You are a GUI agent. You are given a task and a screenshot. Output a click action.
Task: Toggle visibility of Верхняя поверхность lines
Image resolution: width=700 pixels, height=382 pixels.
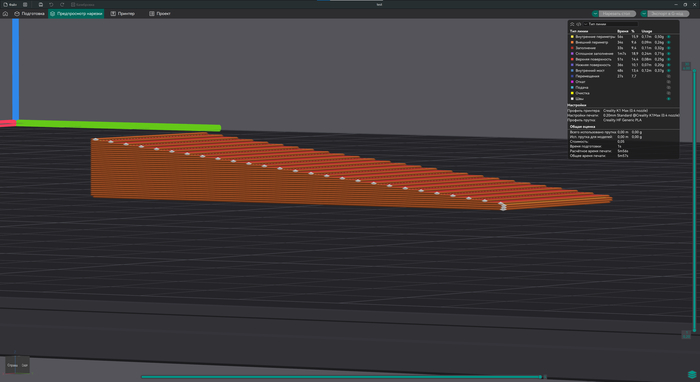click(669, 59)
